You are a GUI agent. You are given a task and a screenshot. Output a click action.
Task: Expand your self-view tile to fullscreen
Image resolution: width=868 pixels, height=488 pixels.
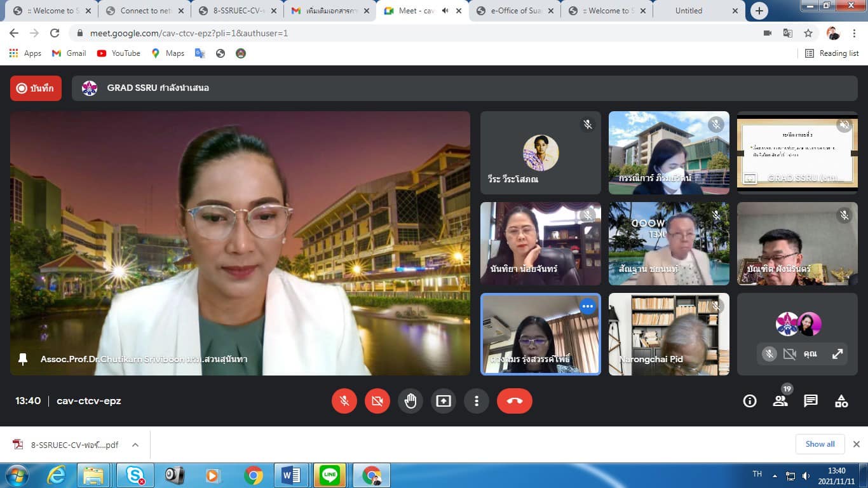click(x=837, y=354)
